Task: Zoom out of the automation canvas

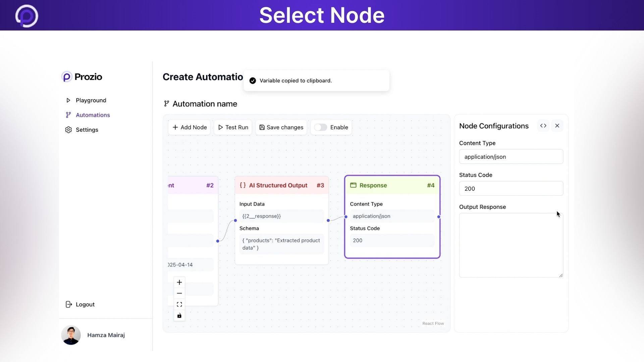Action: coord(179,293)
